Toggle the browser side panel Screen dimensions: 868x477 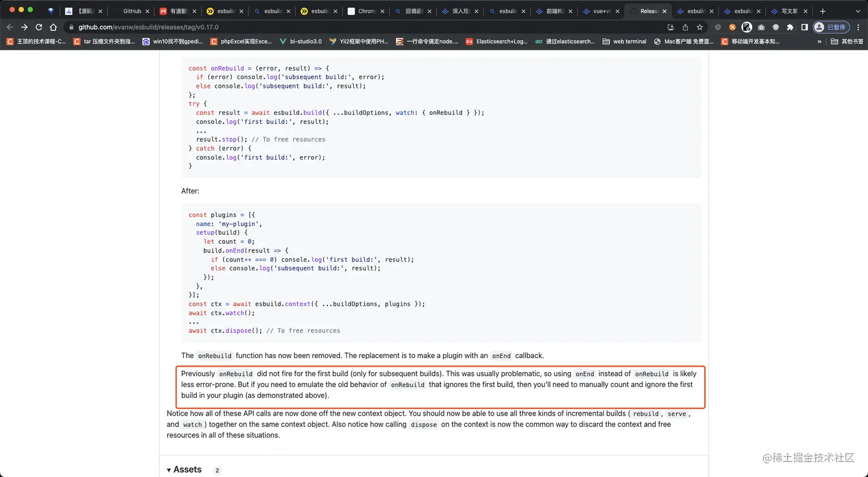804,27
